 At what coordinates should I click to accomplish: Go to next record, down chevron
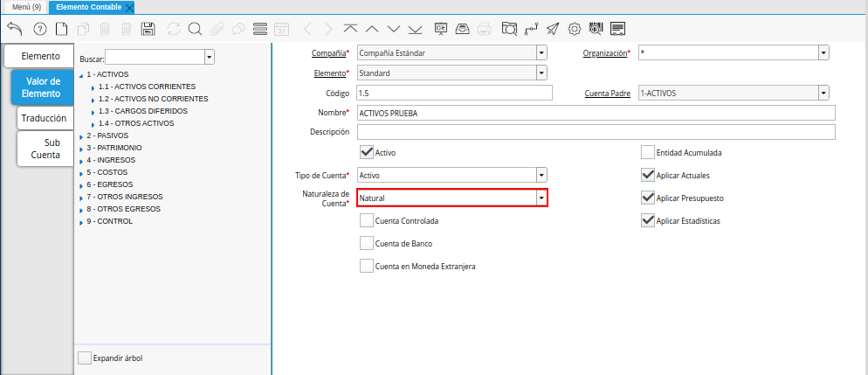coord(394,29)
